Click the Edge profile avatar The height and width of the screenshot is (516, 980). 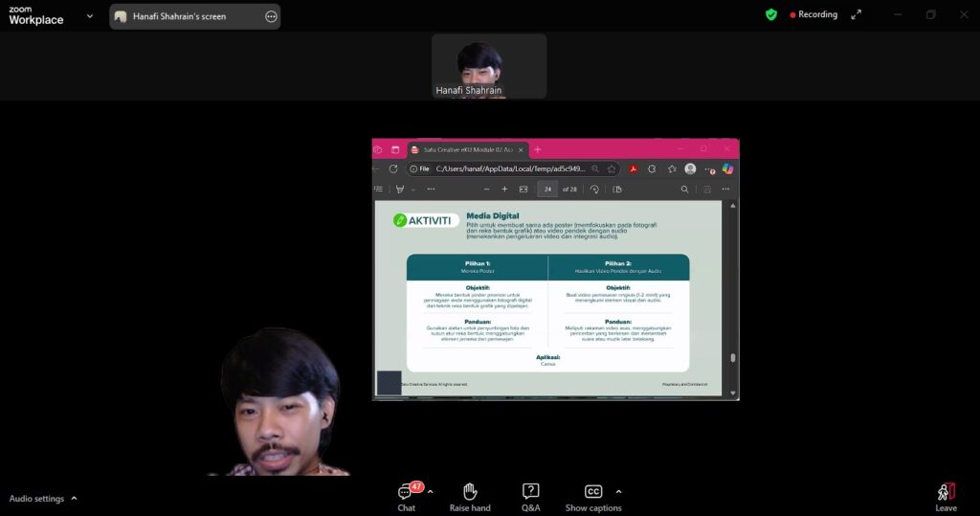point(690,168)
